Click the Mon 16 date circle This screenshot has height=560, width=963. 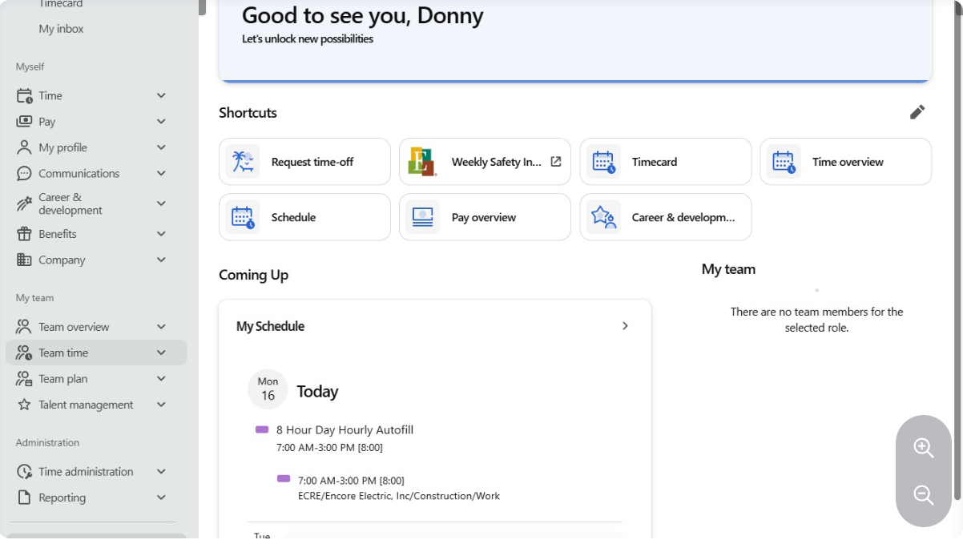(268, 389)
